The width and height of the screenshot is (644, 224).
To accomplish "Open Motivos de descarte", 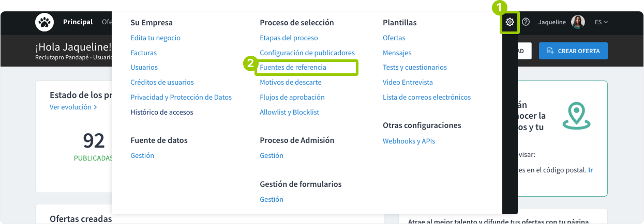I will click(290, 82).
